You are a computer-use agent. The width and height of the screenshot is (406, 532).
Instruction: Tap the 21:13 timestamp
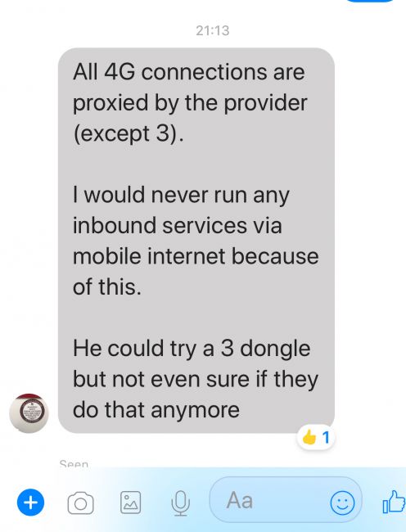[x=213, y=30]
